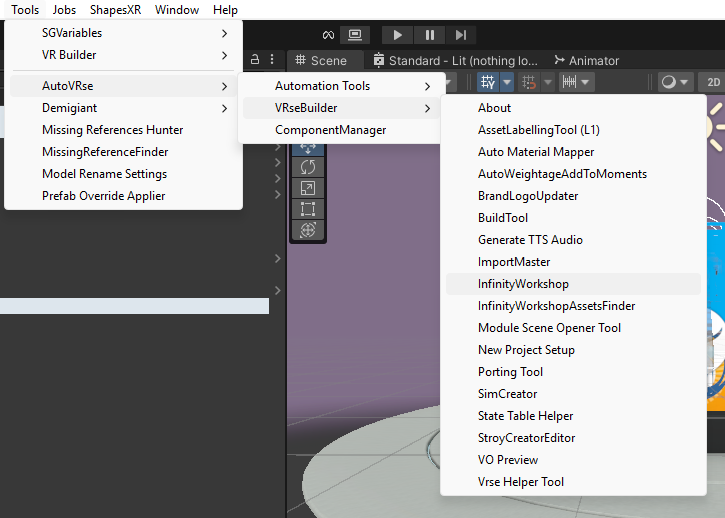The height and width of the screenshot is (518, 725).
Task: Open the Help menu
Action: [x=225, y=10]
